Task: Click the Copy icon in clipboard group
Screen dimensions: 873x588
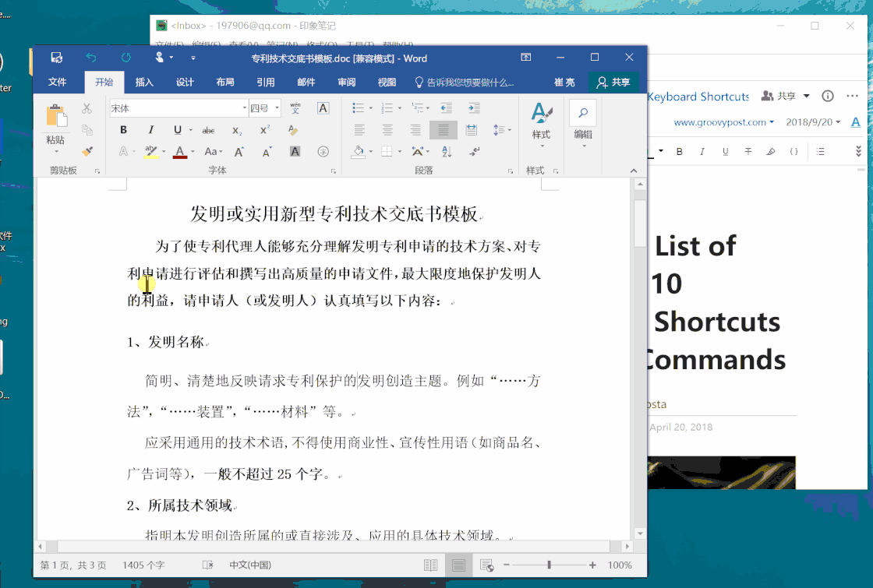Action: coord(87,129)
